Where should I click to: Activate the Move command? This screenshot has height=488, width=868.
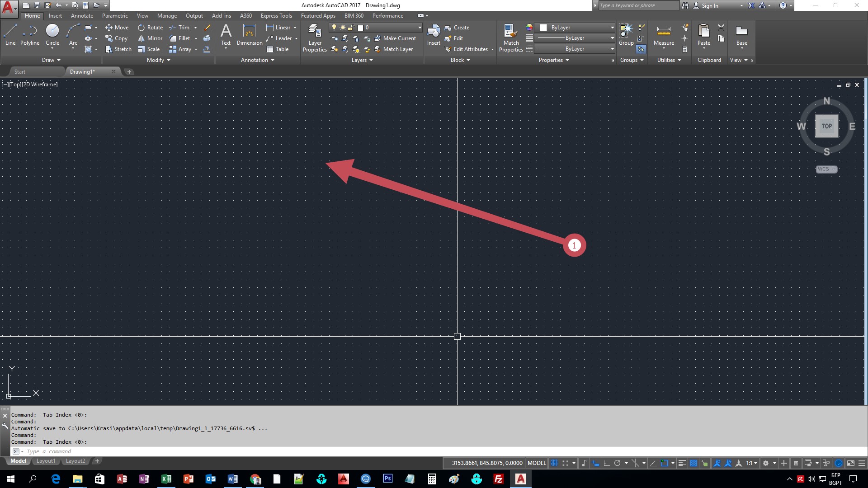[117, 28]
